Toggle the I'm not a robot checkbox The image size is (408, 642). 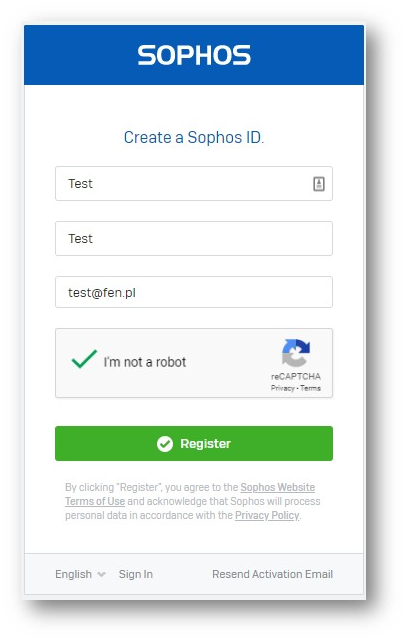(84, 359)
